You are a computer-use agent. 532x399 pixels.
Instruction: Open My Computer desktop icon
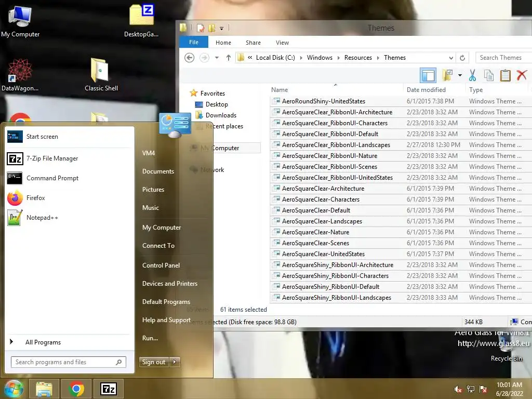[20, 21]
